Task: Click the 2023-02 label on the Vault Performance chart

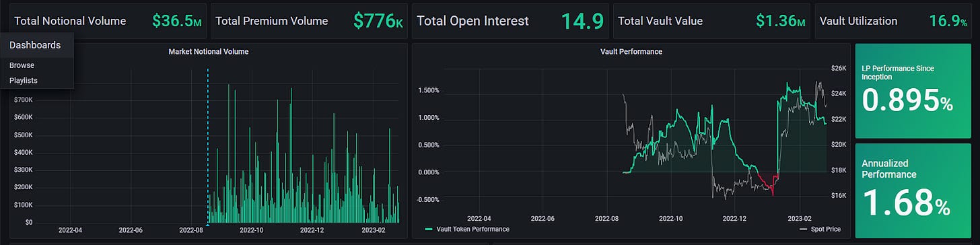Action: [799, 218]
